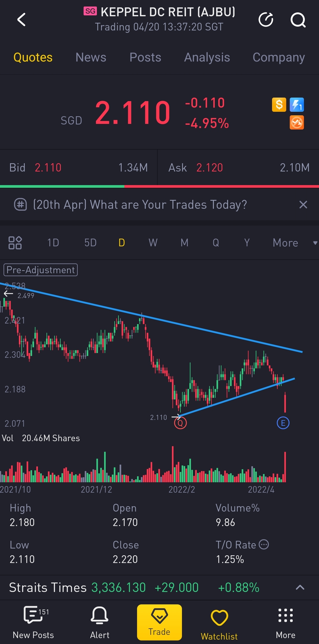Viewport: 319px width, 644px height.
Task: Switch to the Quotes tab
Action: [x=33, y=57]
